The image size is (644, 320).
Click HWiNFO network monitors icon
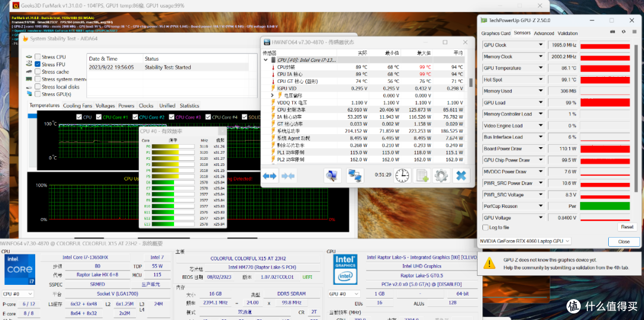(355, 176)
